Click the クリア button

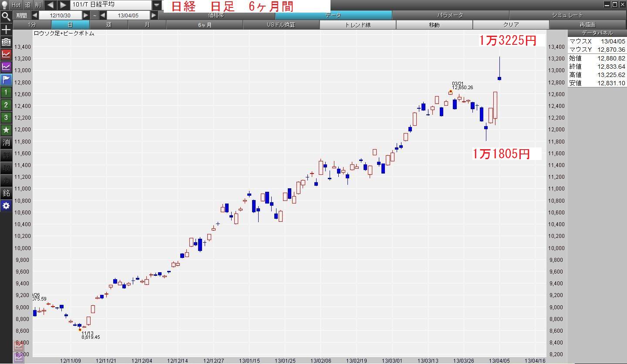511,25
